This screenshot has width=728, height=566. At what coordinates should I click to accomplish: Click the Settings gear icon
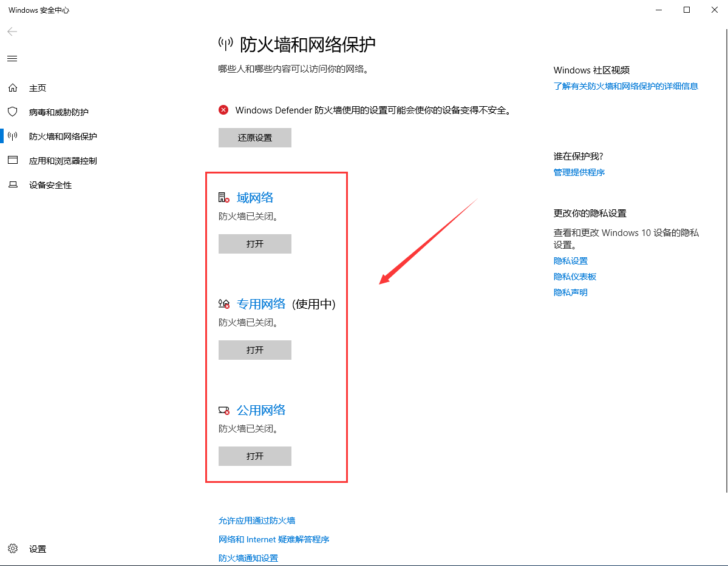pyautogui.click(x=12, y=549)
